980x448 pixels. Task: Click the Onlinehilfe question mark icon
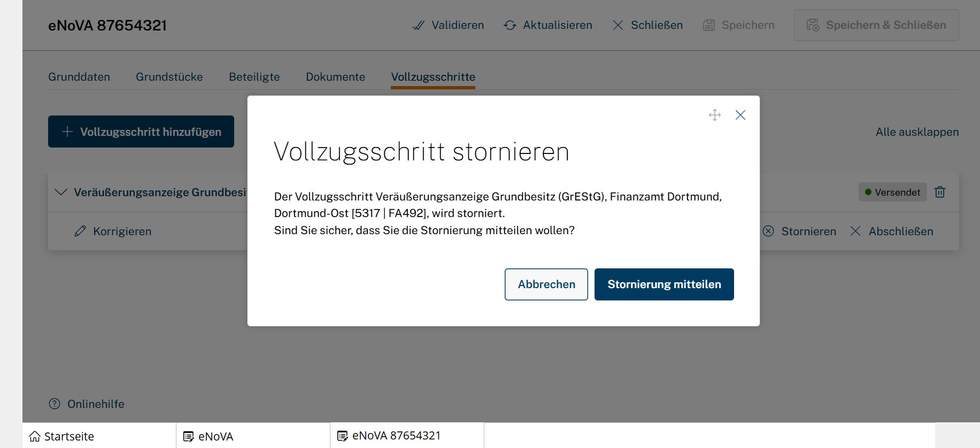click(x=55, y=404)
